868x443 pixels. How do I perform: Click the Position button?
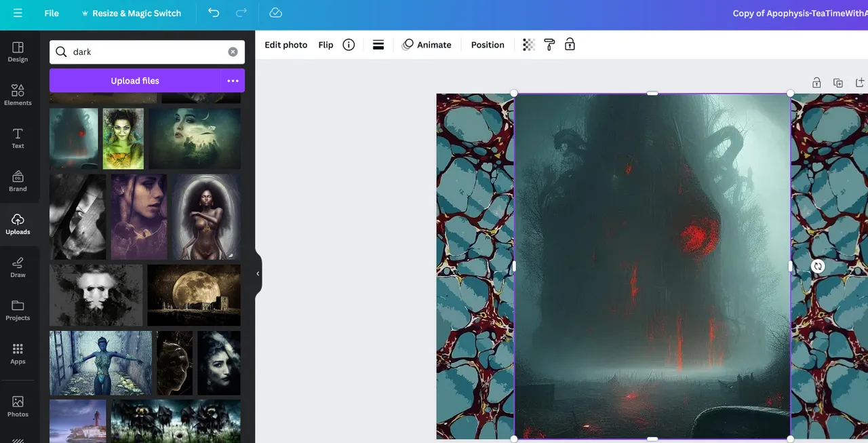488,45
